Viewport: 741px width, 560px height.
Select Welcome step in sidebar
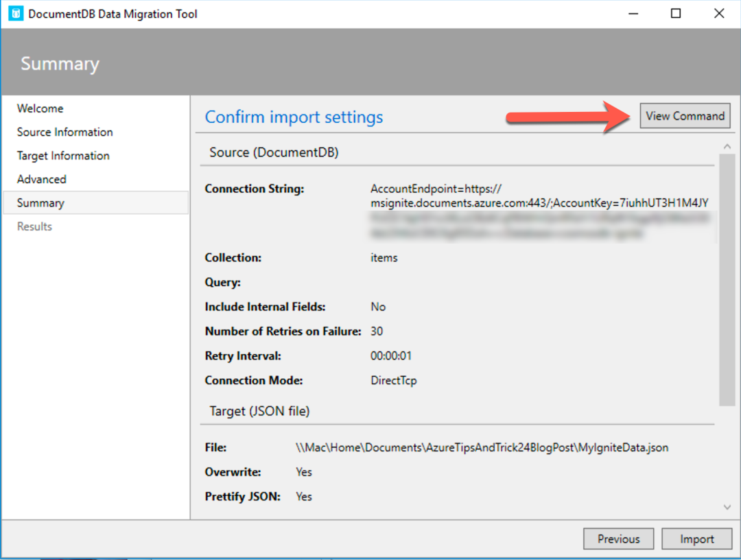(40, 108)
